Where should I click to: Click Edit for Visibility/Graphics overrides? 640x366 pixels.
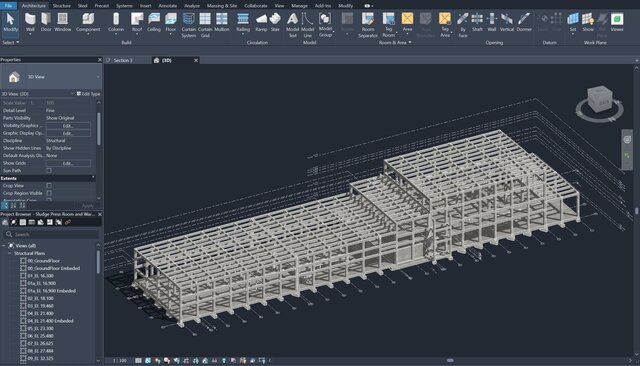click(x=68, y=126)
